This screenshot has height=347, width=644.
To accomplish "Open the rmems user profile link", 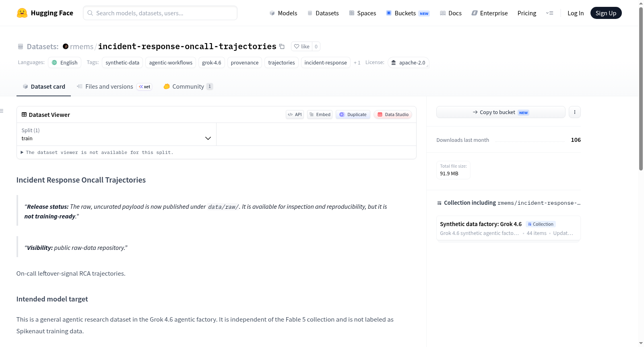I will [82, 46].
